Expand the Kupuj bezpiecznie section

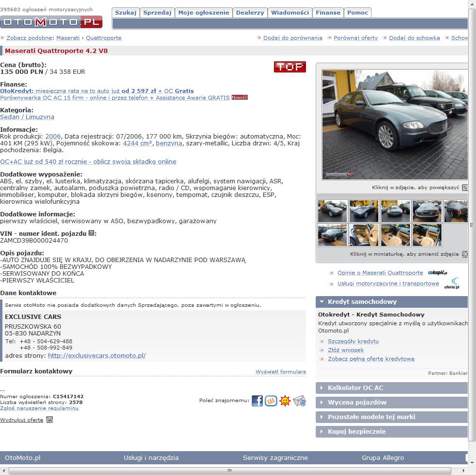391,432
